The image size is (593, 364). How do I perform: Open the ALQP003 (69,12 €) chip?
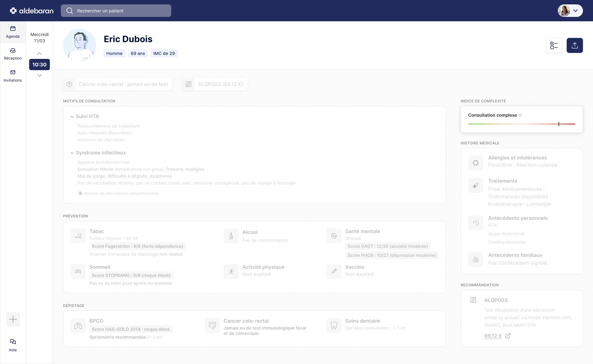coord(215,84)
